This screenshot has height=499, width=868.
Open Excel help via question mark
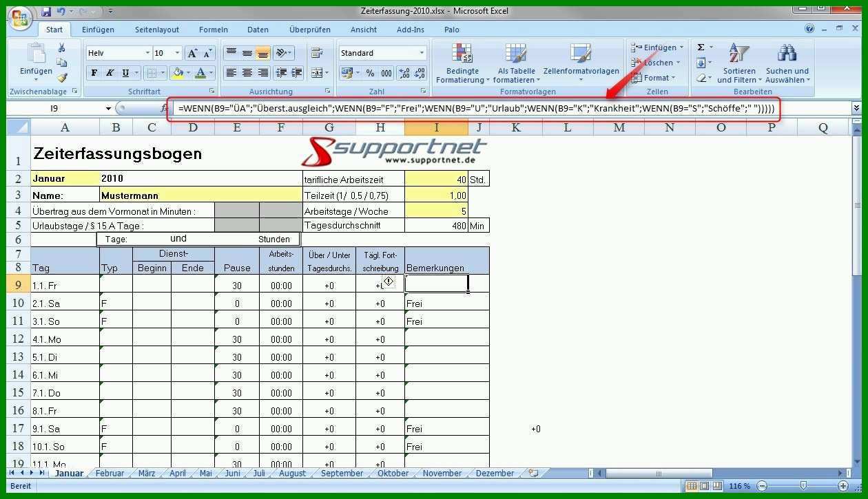pos(809,29)
